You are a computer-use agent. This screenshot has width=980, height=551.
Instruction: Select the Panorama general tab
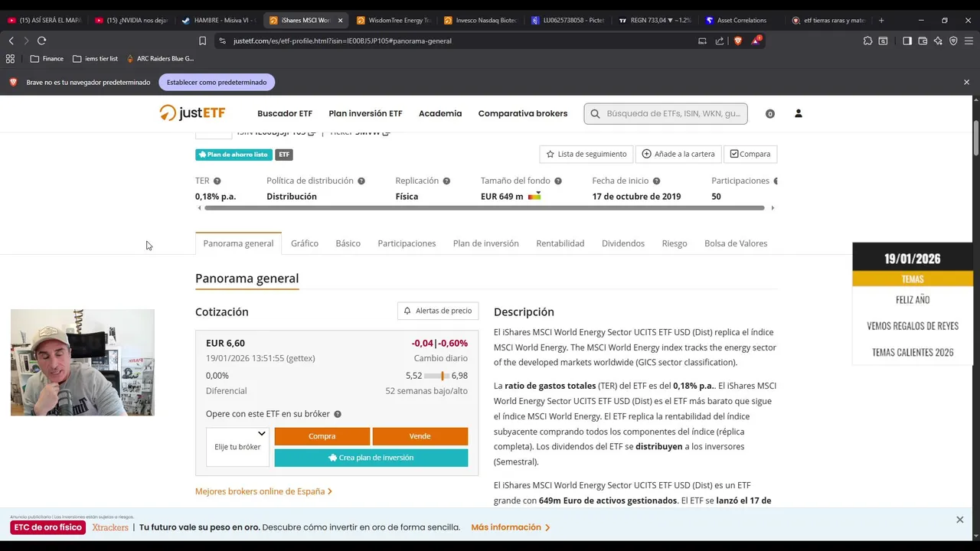(238, 243)
